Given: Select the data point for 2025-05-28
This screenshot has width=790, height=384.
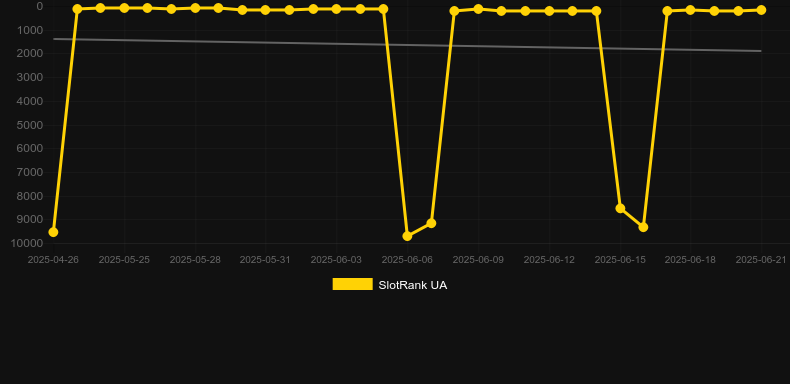Looking at the screenshot, I should tap(195, 8).
